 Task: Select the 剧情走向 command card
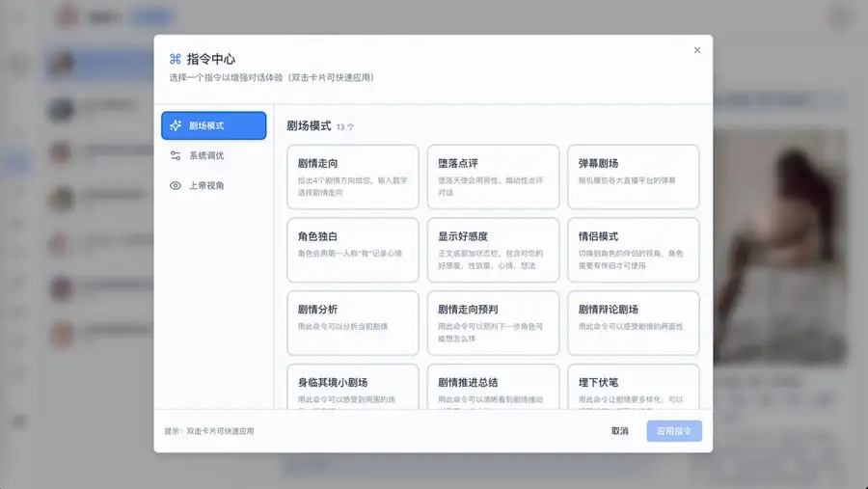point(353,177)
